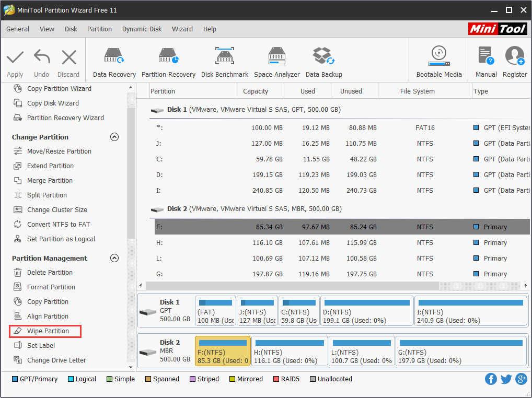532x398 pixels.
Task: Click the Register user icon
Action: pyautogui.click(x=515, y=55)
